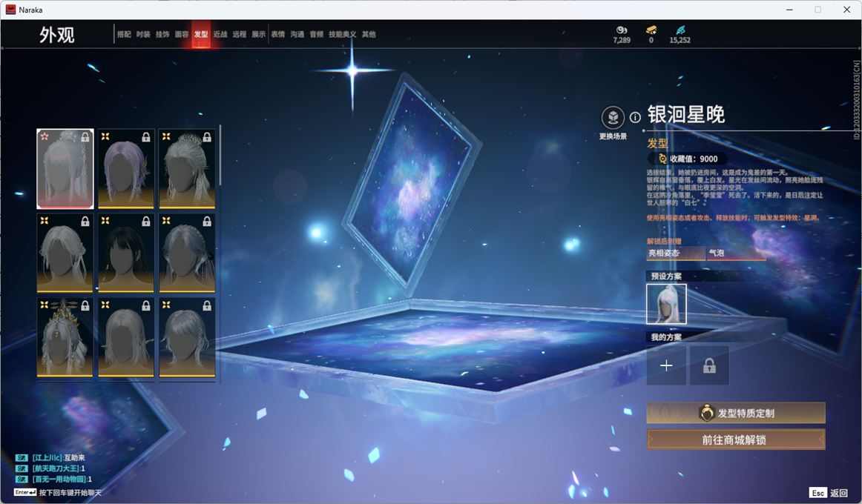The height and width of the screenshot is (504, 862).
Task: Click the 江上川c chat message
Action: click(x=59, y=457)
